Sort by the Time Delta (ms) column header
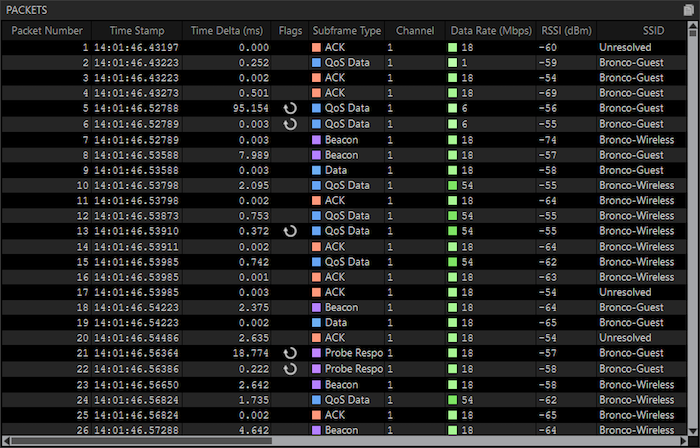This screenshot has height=448, width=700. (x=227, y=31)
